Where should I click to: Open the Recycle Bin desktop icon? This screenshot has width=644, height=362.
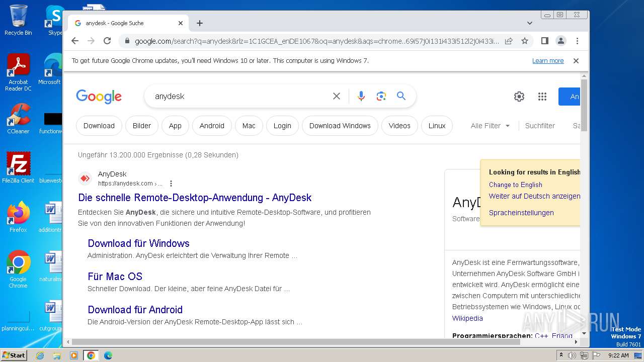tap(18, 20)
